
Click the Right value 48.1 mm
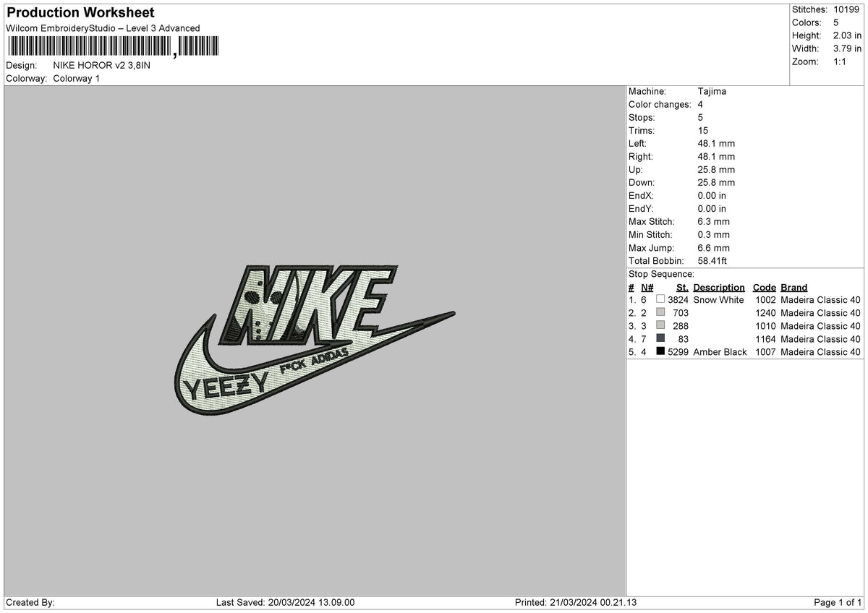tap(716, 156)
